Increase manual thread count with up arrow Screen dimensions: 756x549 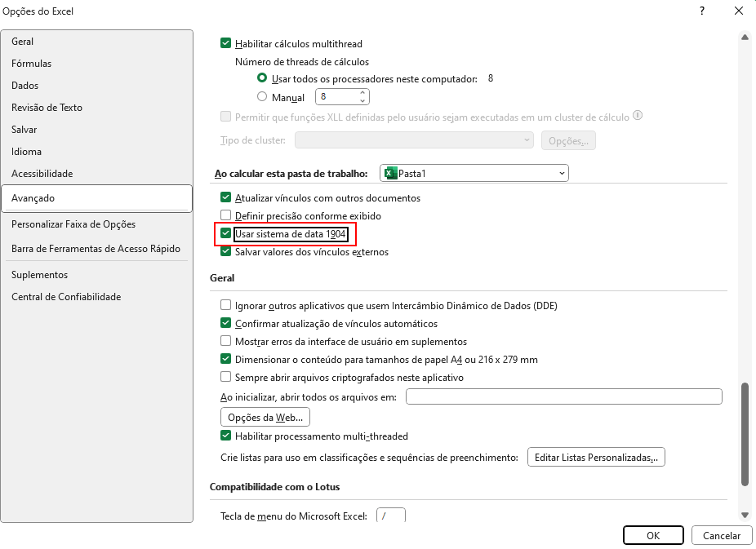tap(362, 93)
